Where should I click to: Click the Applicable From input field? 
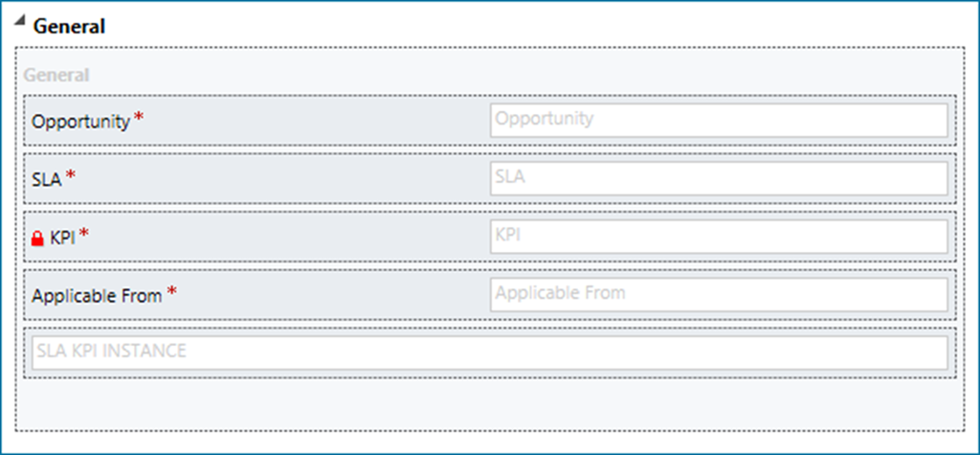pyautogui.click(x=718, y=294)
